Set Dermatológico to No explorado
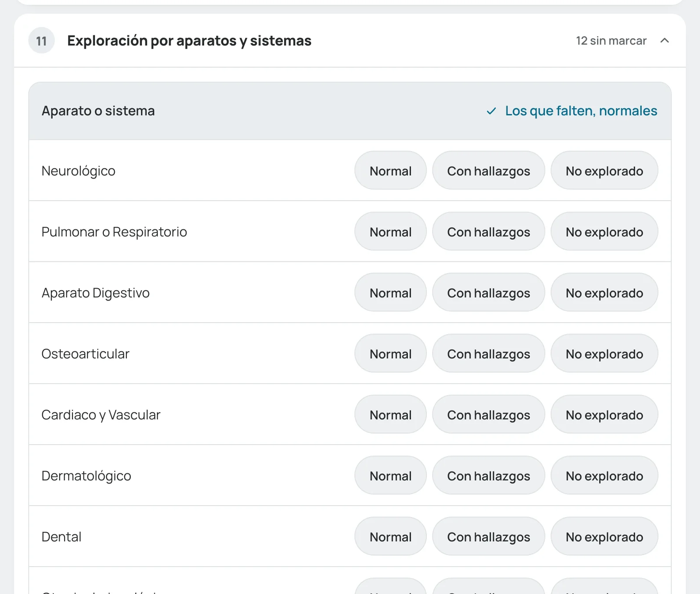The width and height of the screenshot is (700, 594). coord(605,476)
